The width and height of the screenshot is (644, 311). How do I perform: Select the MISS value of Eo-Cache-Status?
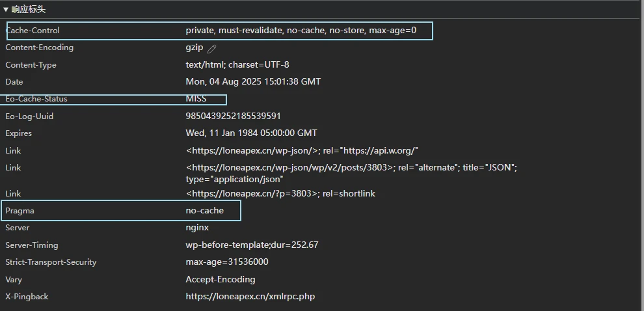196,99
